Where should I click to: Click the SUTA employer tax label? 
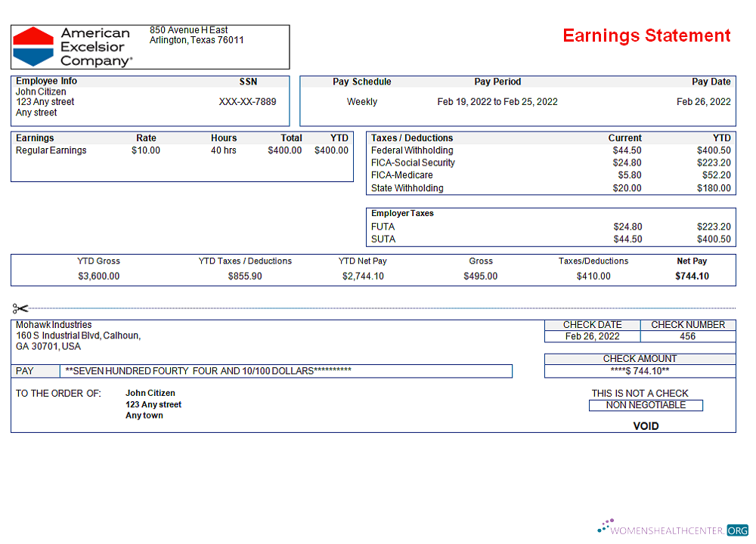tap(383, 240)
